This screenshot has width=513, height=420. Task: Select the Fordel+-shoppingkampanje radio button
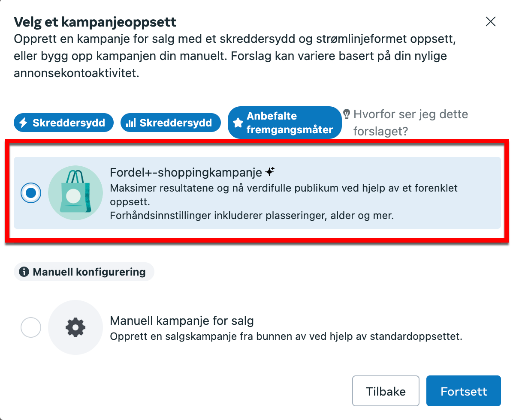[x=31, y=193]
